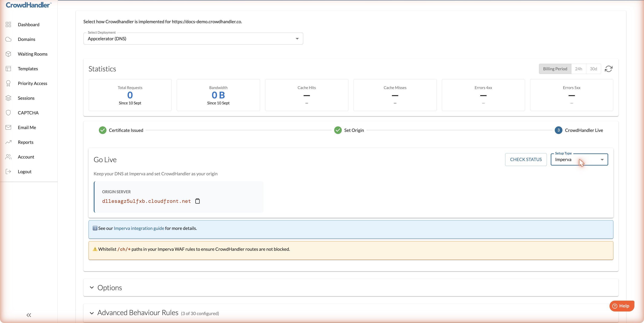This screenshot has width=644, height=323.
Task: Open Reports from the sidebar
Action: (x=26, y=142)
